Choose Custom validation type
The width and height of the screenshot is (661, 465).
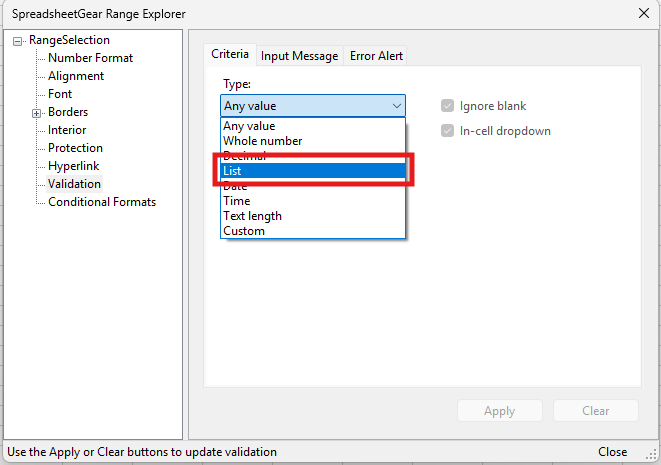click(244, 231)
